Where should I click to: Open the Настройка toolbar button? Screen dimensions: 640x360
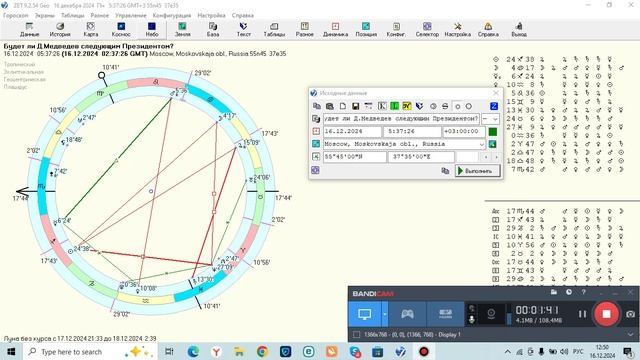pyautogui.click(x=458, y=30)
